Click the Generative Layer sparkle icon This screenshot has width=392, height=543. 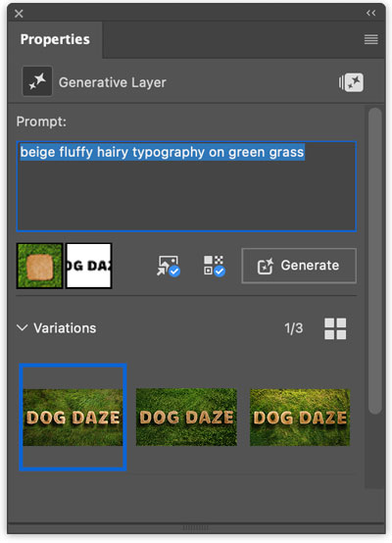pyautogui.click(x=37, y=81)
